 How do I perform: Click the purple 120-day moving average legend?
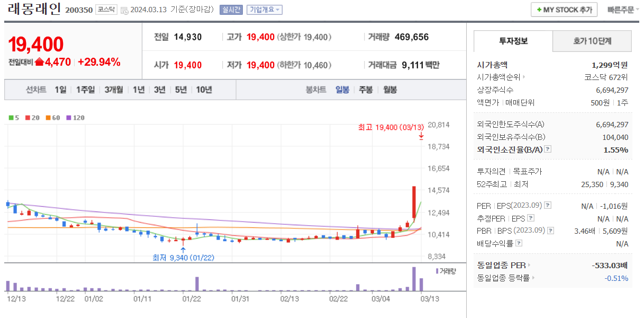pos(75,118)
